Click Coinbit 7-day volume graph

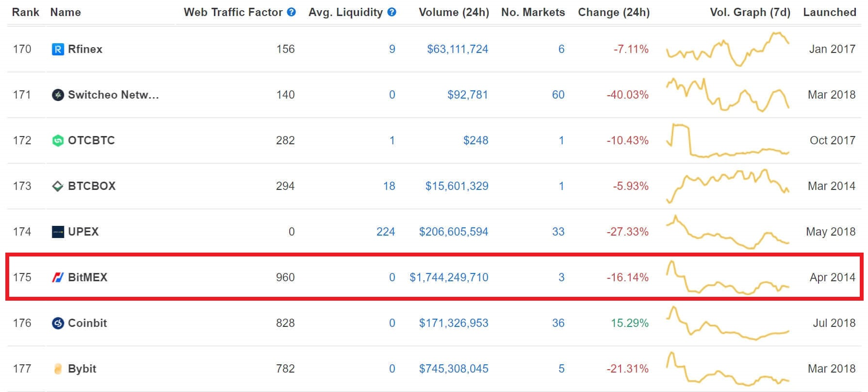click(728, 323)
